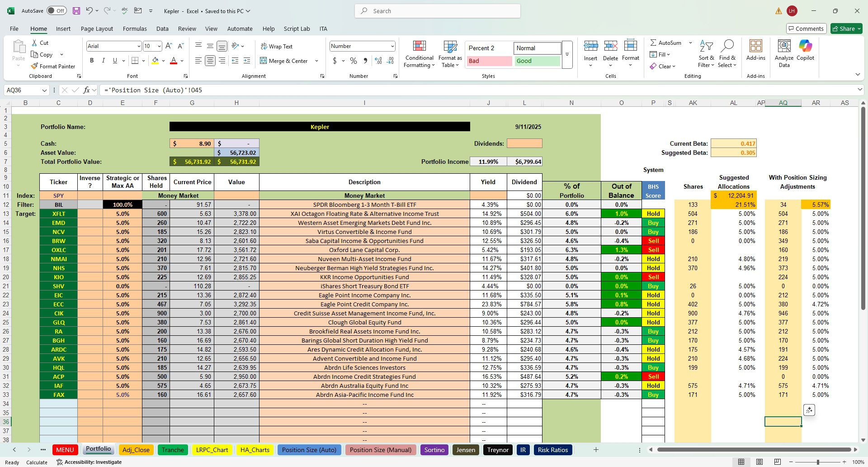
Task: Apply Merge & Center to selection
Action: pyautogui.click(x=285, y=61)
